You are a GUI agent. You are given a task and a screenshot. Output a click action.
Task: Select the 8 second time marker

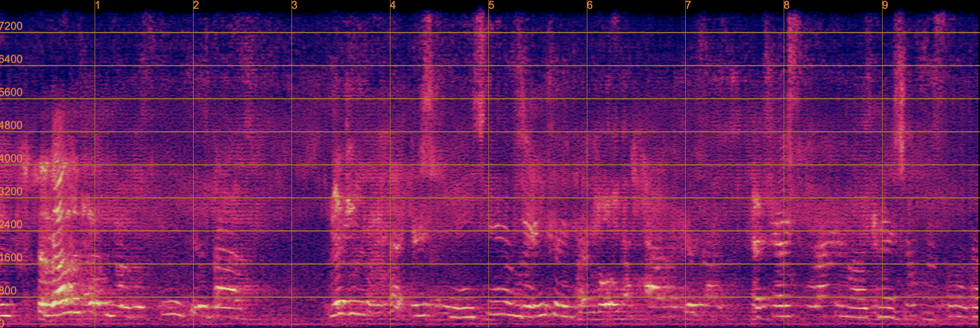787,5
